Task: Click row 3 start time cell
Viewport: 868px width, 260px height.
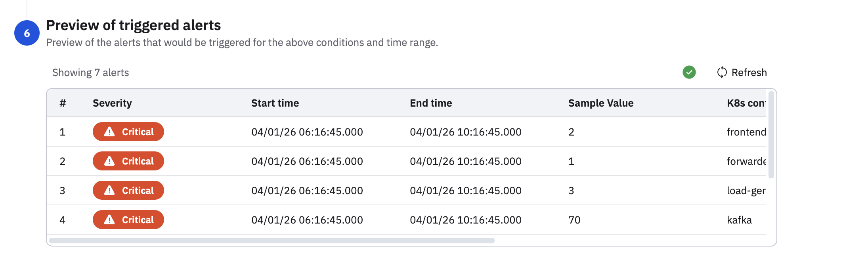Action: coord(307,190)
